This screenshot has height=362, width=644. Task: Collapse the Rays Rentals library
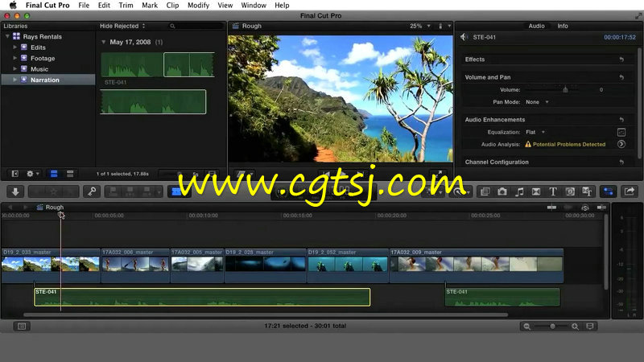(x=7, y=36)
